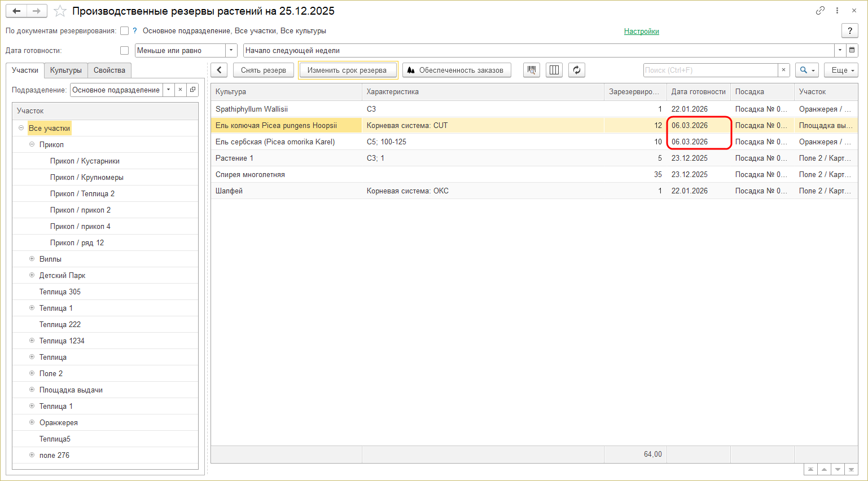Click the column layout toolbar icon
This screenshot has height=481, width=868.
point(554,70)
